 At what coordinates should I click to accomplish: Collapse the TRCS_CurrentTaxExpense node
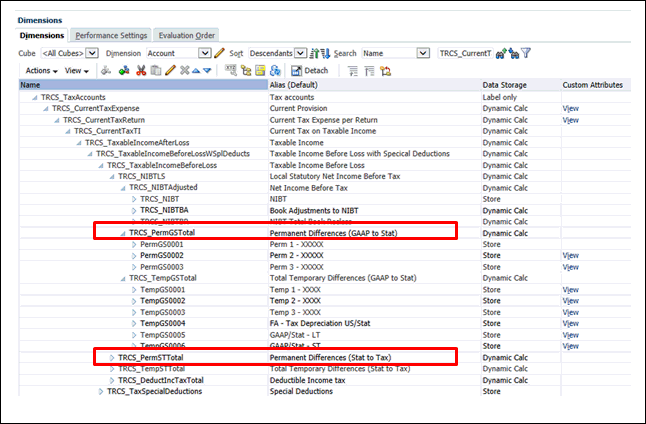click(x=46, y=109)
